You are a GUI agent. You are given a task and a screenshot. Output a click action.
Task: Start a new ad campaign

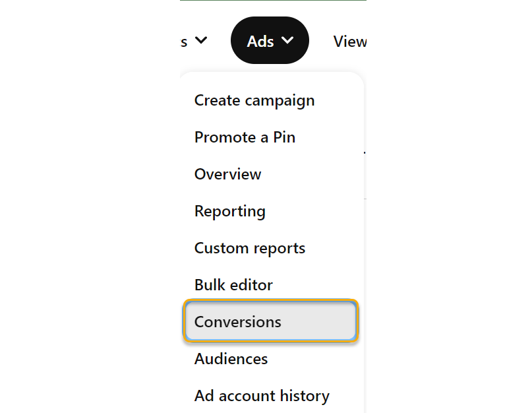[254, 100]
